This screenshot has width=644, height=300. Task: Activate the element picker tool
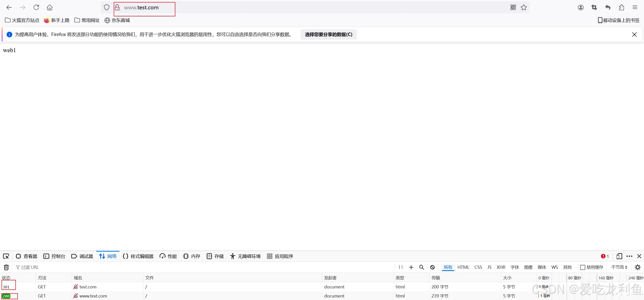[6, 256]
